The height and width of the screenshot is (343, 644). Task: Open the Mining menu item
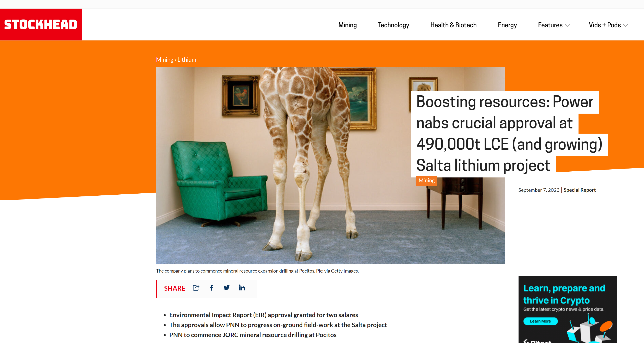tap(348, 25)
